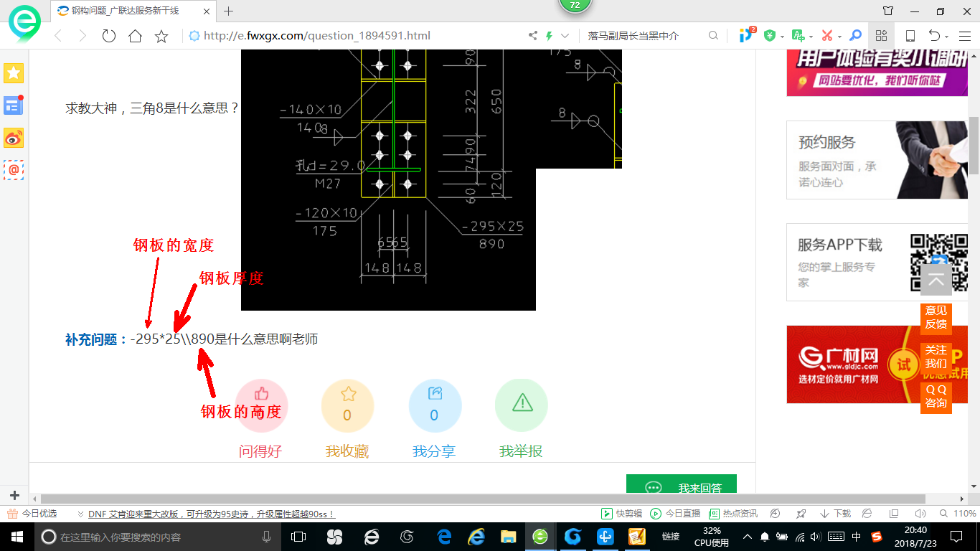Click the orange QQ咨询 button

(936, 396)
